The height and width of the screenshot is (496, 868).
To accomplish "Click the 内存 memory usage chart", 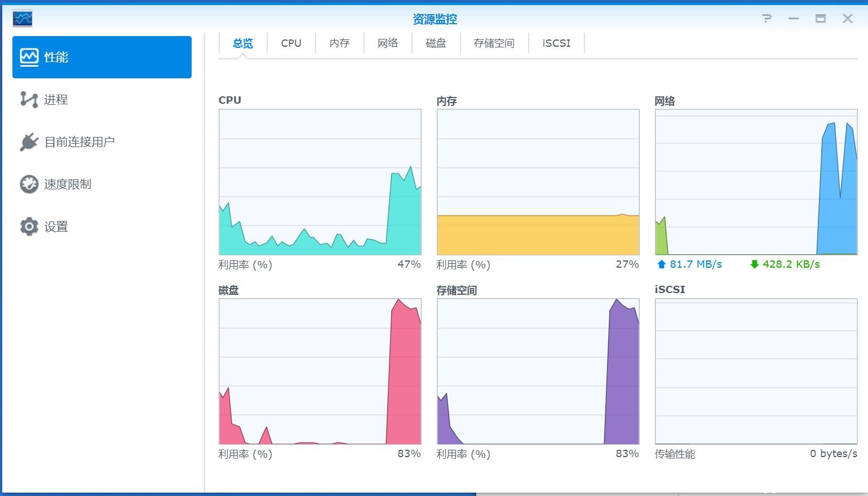I will point(538,182).
